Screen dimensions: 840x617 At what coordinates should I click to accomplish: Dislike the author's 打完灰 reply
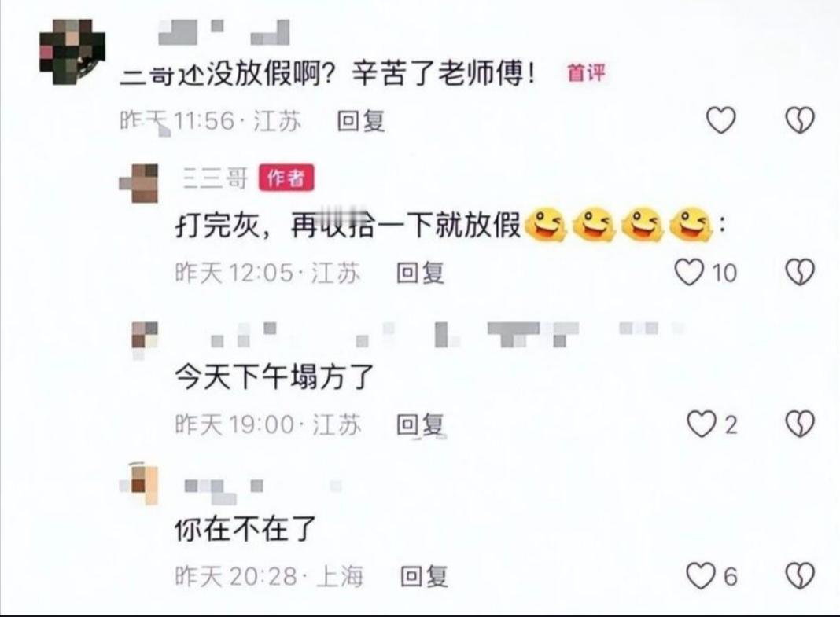[800, 272]
